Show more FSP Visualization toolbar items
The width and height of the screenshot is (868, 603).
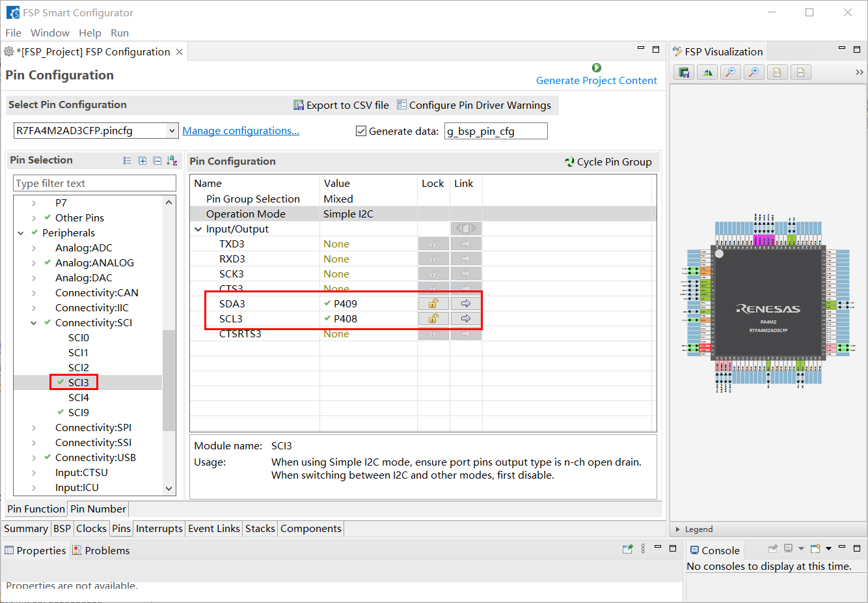tap(859, 72)
